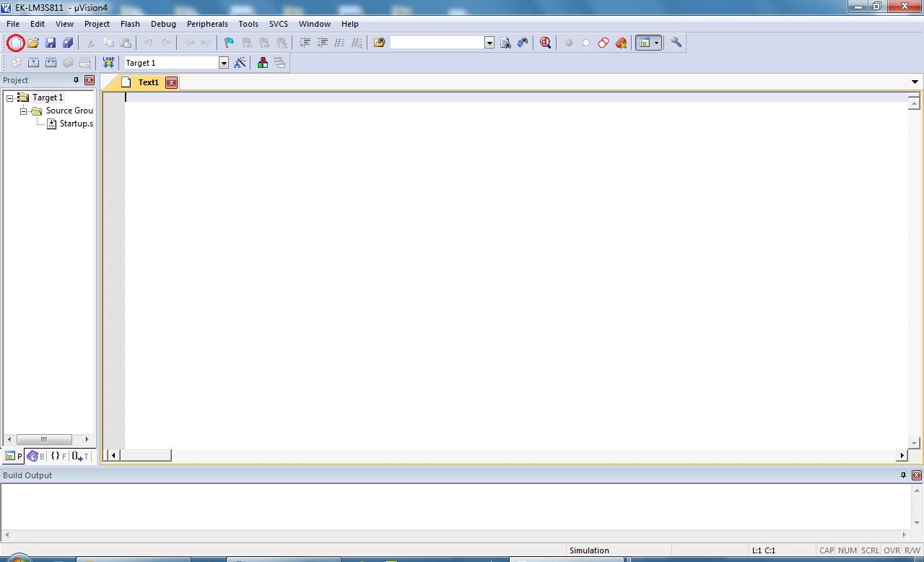The width and height of the screenshot is (924, 562).
Task: Open Configuration with the wrench icon
Action: pyautogui.click(x=676, y=43)
